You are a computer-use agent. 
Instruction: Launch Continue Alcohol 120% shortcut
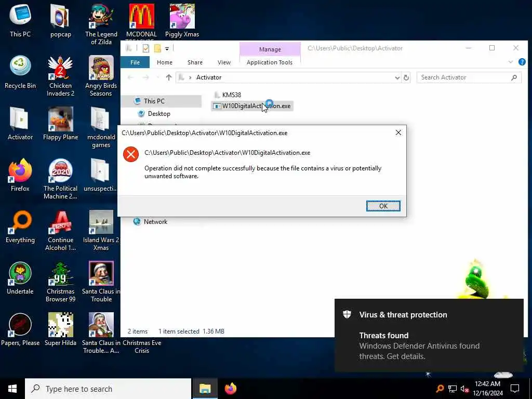tap(60, 230)
